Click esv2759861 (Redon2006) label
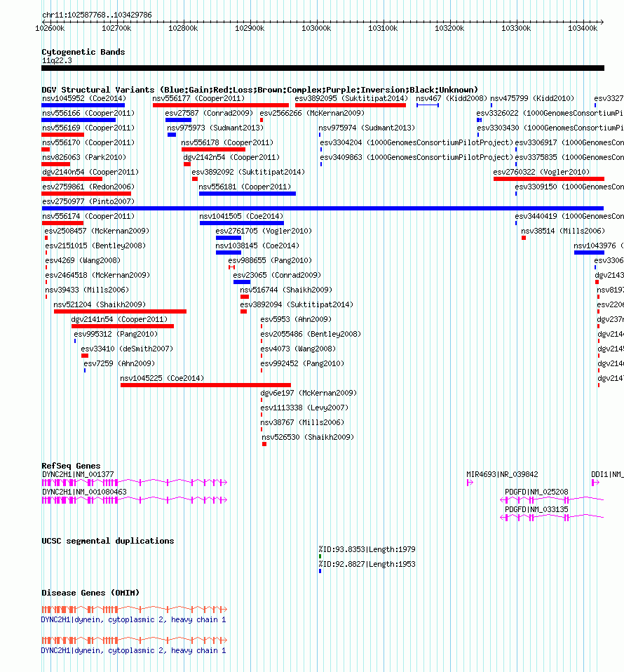Image resolution: width=624 pixels, height=672 pixels. click(x=88, y=187)
